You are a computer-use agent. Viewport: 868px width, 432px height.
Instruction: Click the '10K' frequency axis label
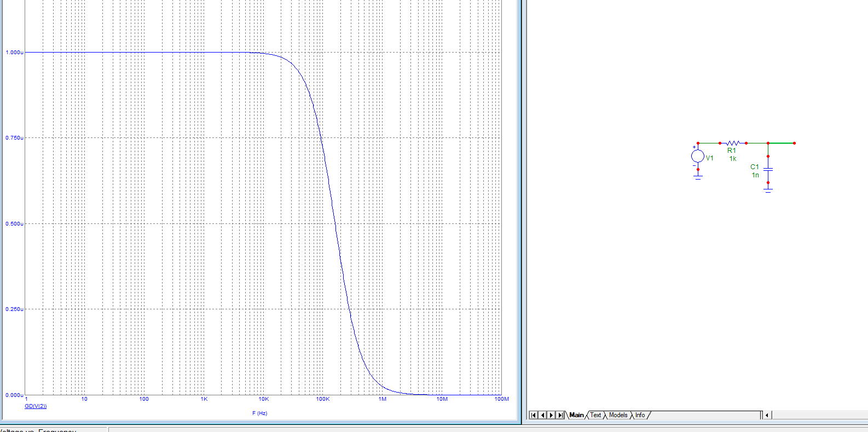point(264,399)
